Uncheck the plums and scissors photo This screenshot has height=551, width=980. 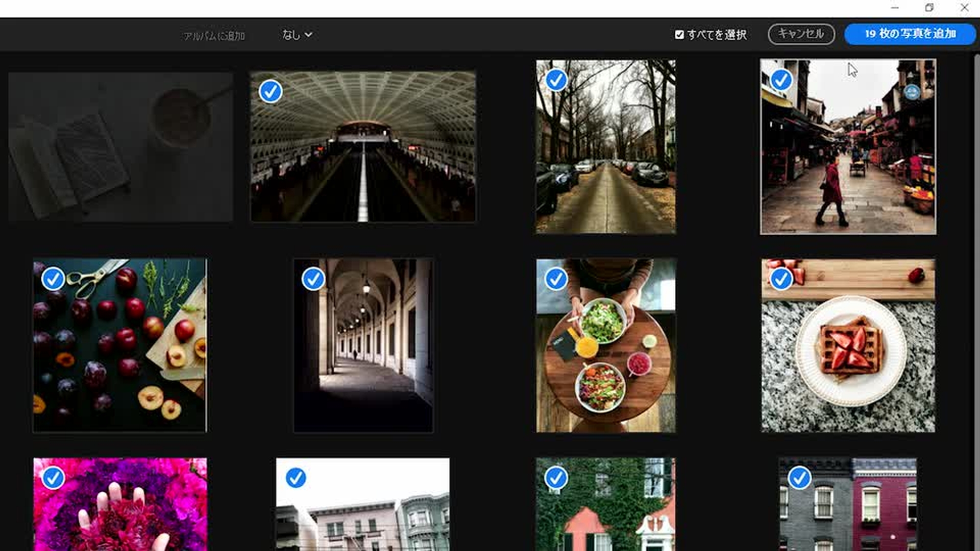53,279
